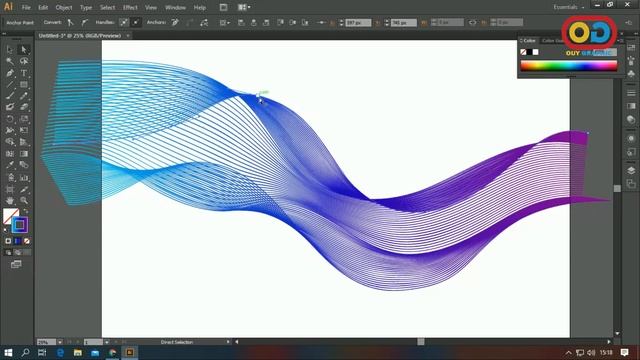This screenshot has height=360, width=640.
Task: Open the Object menu
Action: click(x=64, y=7)
